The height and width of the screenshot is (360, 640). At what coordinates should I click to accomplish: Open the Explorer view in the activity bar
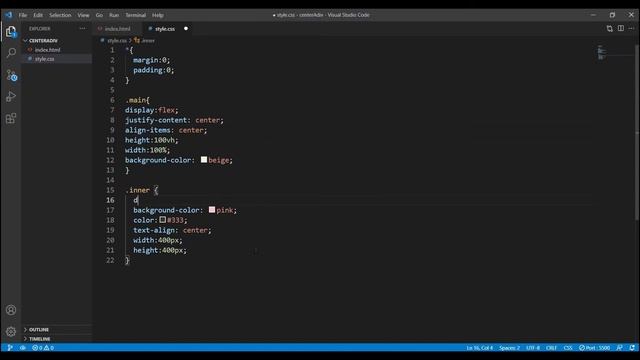coord(11,32)
